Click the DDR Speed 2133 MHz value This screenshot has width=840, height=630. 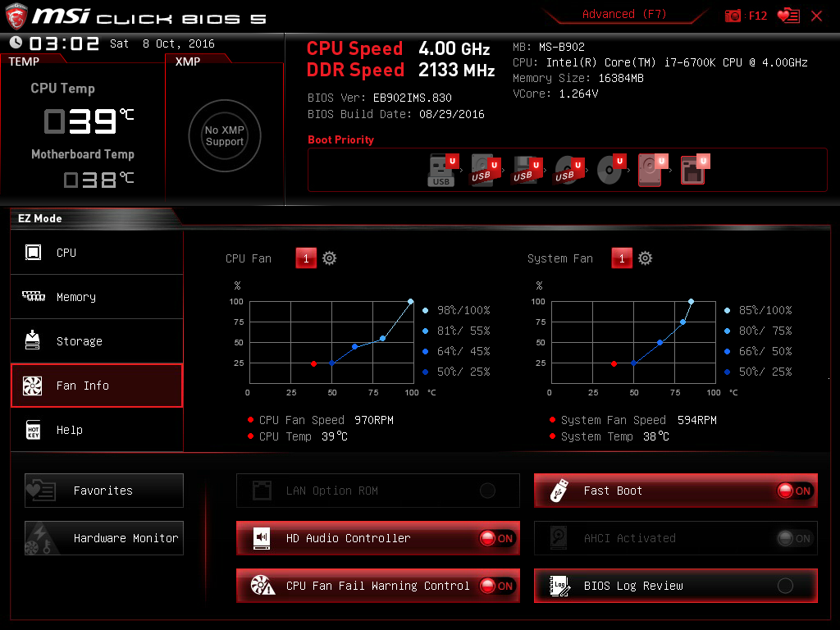pos(456,71)
